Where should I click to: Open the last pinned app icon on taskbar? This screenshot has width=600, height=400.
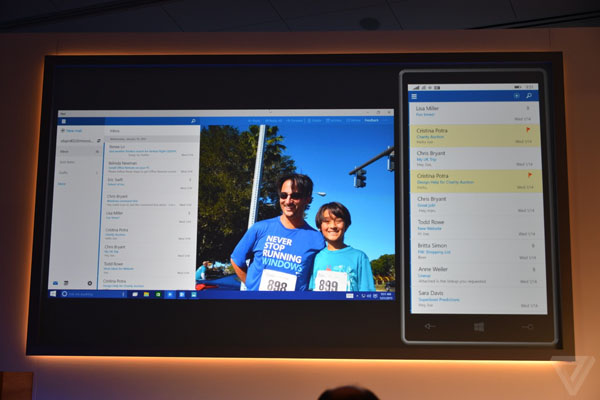pyautogui.click(x=194, y=295)
